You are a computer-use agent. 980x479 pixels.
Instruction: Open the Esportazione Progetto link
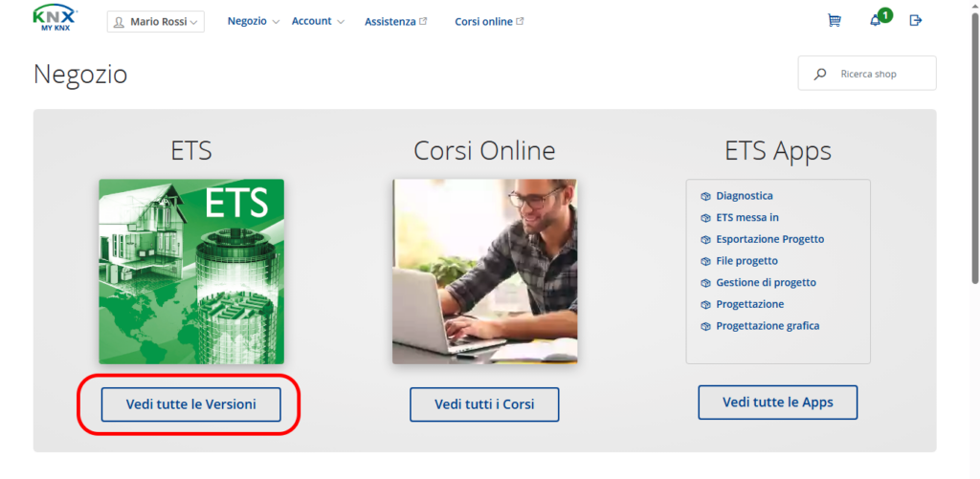[770, 239]
